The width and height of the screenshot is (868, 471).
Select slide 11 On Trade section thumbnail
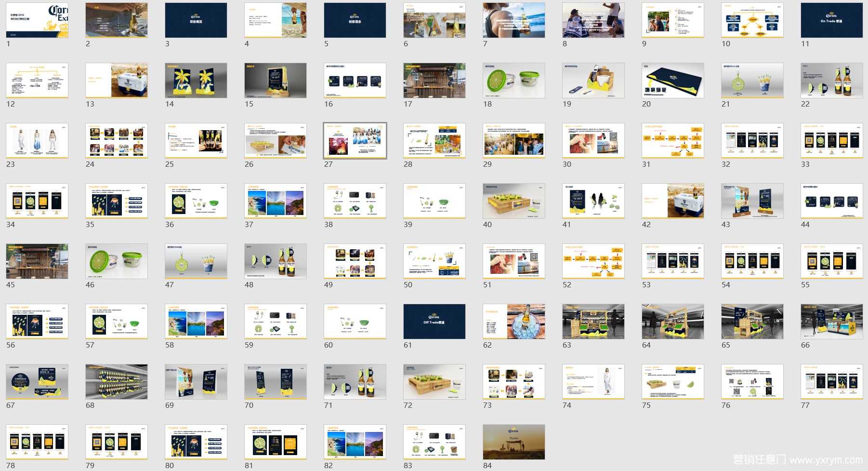(x=832, y=20)
